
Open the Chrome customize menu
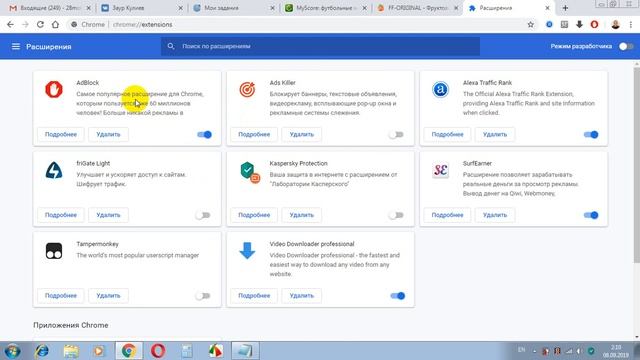(x=631, y=24)
